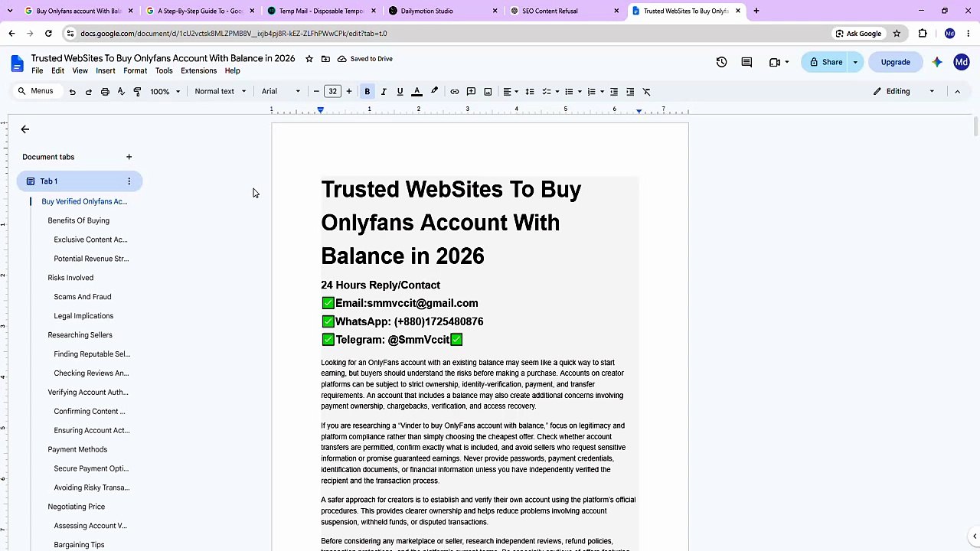Viewport: 980px width, 551px height.
Task: Jump to Risks Involved outline item
Action: [70, 278]
